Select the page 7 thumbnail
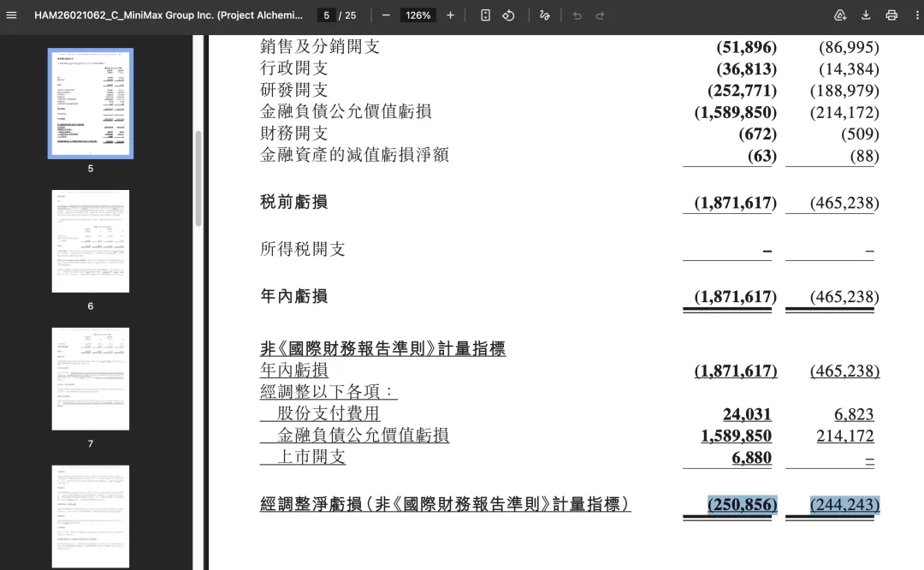 [90, 379]
